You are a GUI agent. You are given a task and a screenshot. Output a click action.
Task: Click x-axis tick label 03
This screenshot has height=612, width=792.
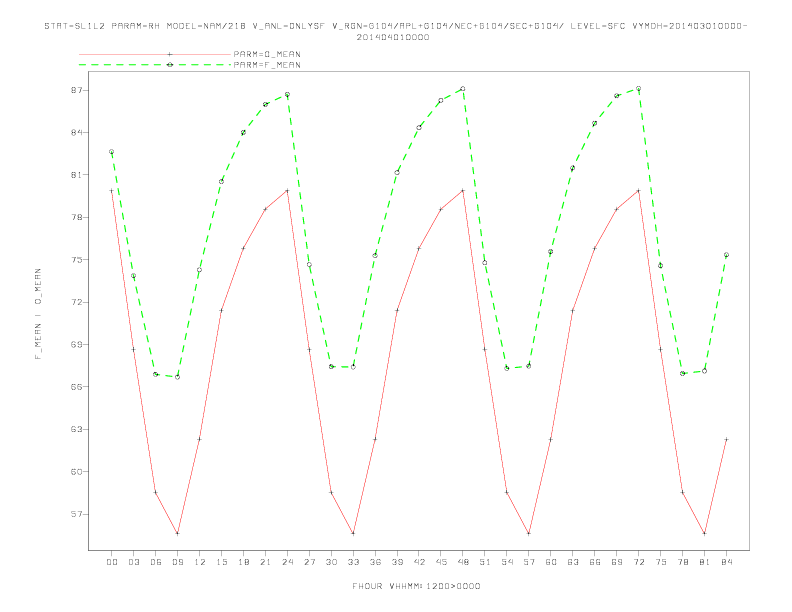click(133, 562)
